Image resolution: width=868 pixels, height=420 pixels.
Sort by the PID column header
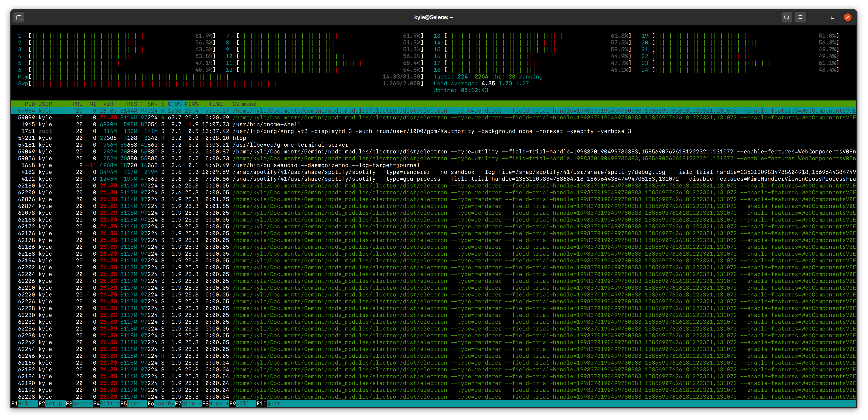tap(30, 104)
